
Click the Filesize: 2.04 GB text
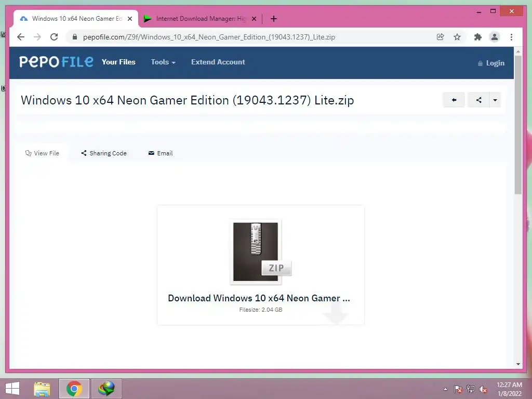pyautogui.click(x=261, y=310)
